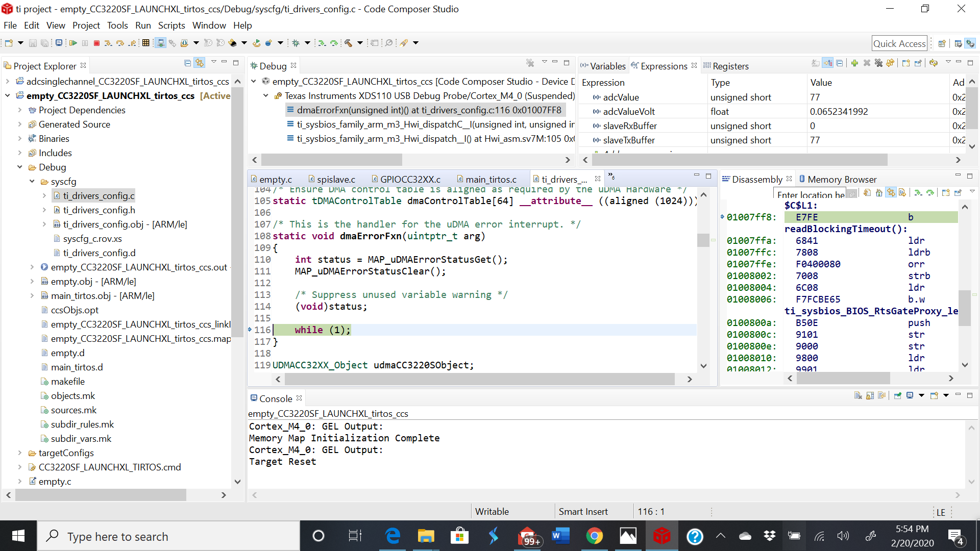Toggle Link with Editor in Project Explorer
This screenshot has height=551, width=980.
coord(200,63)
